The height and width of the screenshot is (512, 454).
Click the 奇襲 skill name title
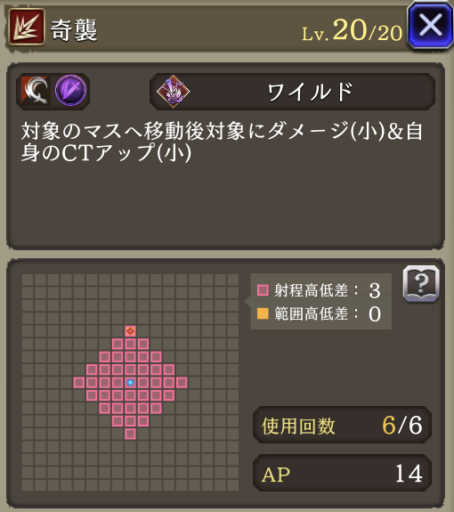(74, 30)
